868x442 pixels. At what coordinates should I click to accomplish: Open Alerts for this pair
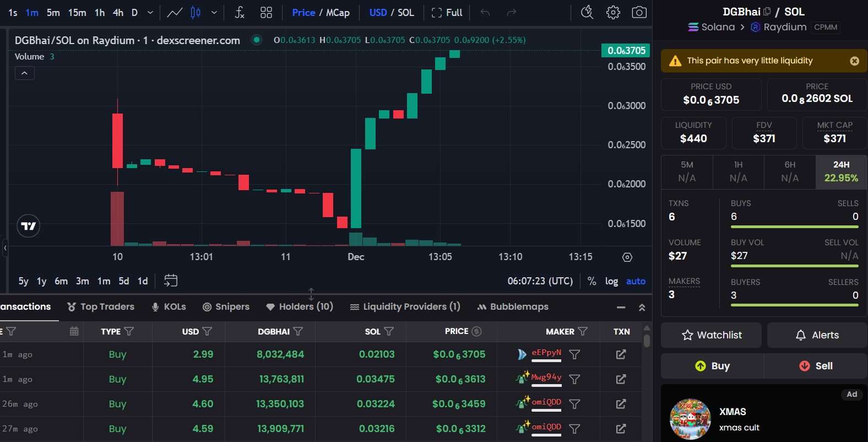pos(817,335)
